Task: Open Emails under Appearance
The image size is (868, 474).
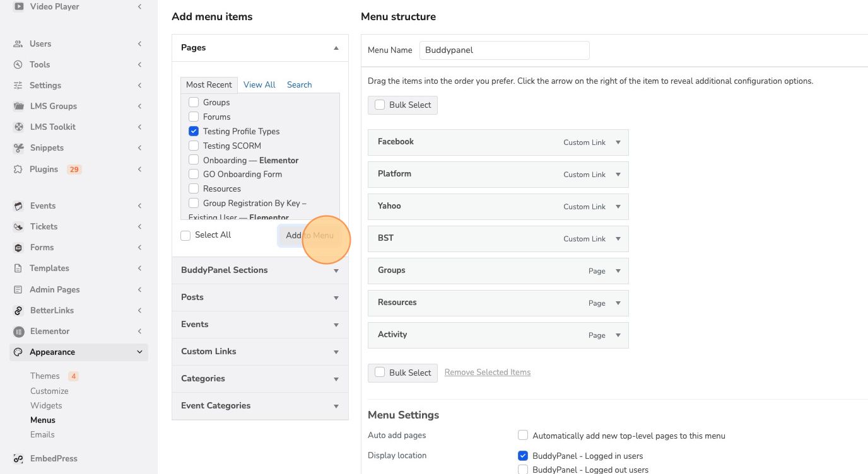Action: (x=42, y=434)
